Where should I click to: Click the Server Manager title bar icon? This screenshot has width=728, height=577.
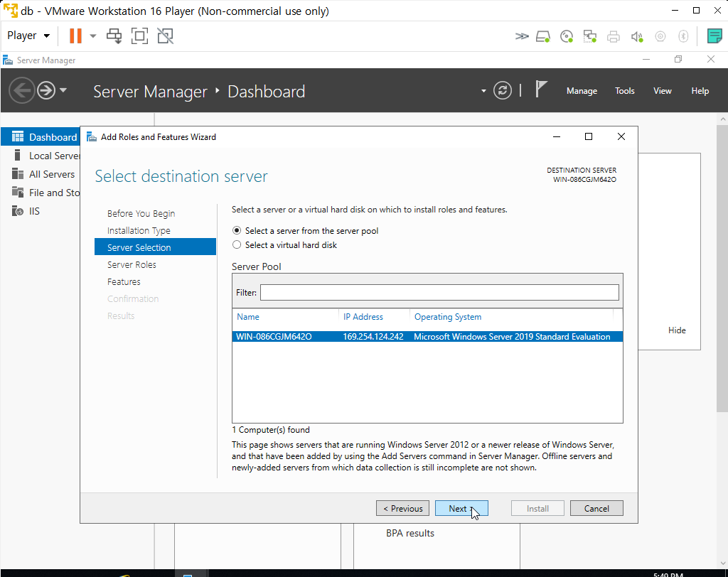pos(7,60)
